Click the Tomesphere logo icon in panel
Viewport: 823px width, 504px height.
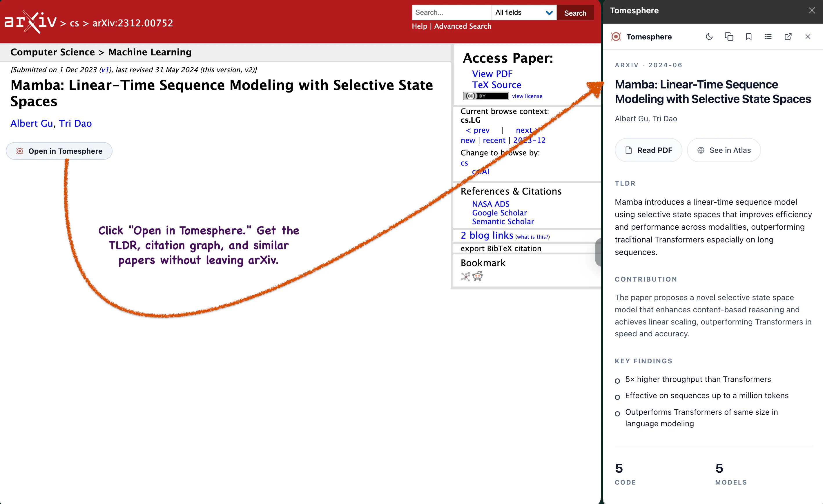click(x=616, y=37)
